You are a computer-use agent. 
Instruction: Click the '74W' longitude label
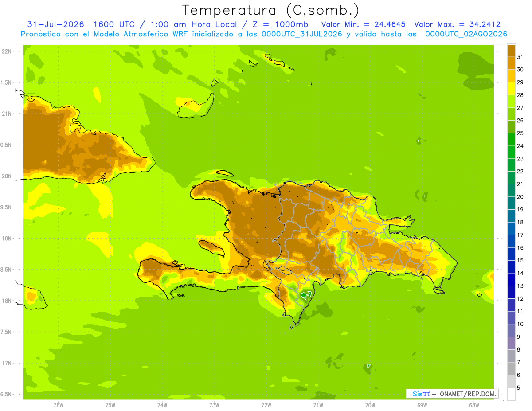(x=162, y=406)
